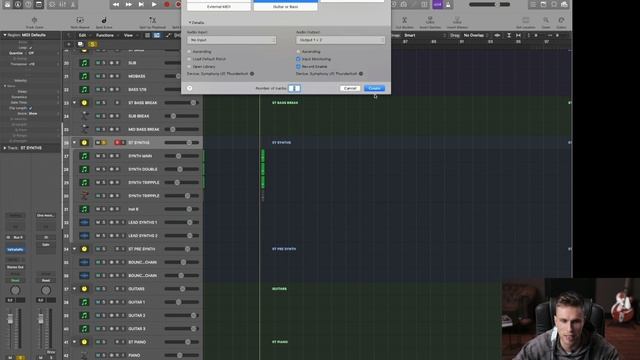This screenshot has width=640, height=360.
Task: Click the SYNTH MAIN track instrument icon
Action: tap(84, 156)
